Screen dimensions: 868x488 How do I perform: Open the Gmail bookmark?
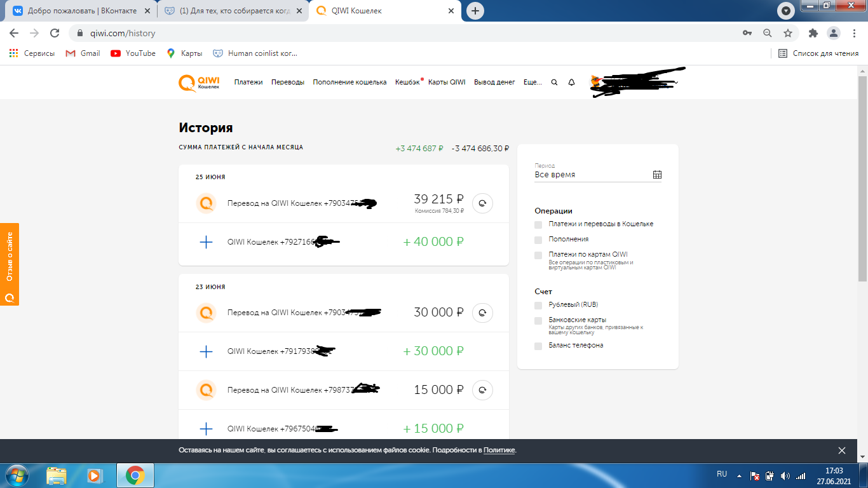click(x=83, y=53)
